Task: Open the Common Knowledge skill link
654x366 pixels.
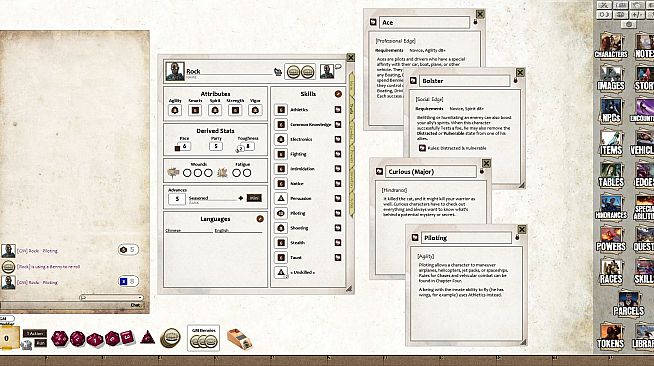Action: tap(338, 125)
